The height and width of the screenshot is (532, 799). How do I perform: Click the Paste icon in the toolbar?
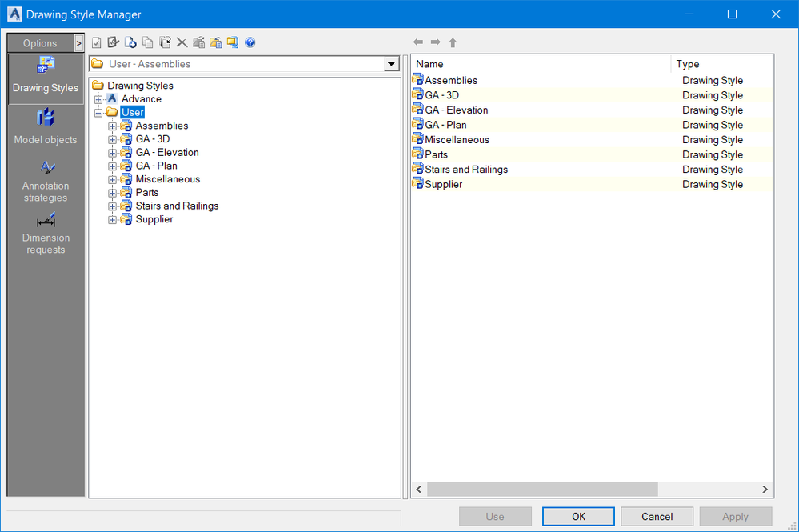(165, 42)
